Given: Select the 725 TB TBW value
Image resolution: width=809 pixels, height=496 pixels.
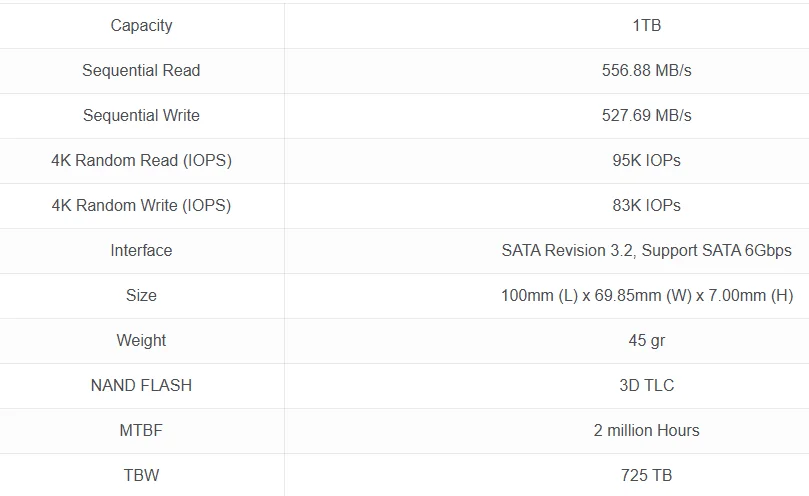Looking at the screenshot, I should click(646, 475).
